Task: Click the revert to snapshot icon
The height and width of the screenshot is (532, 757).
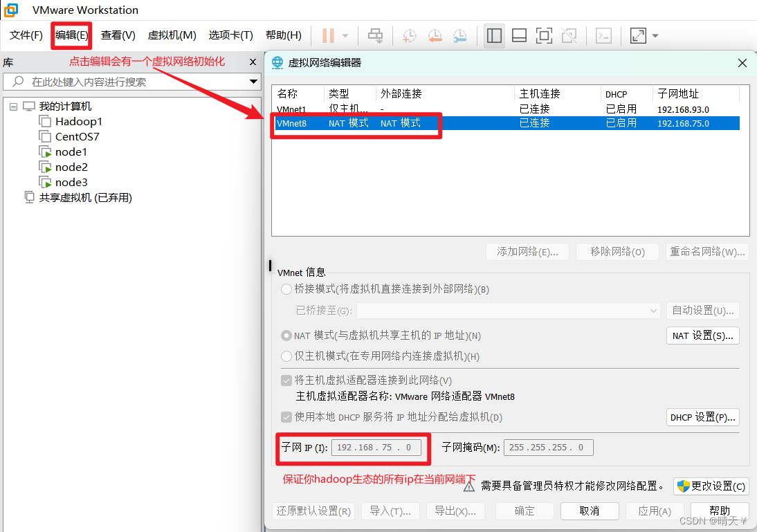Action: coord(435,35)
